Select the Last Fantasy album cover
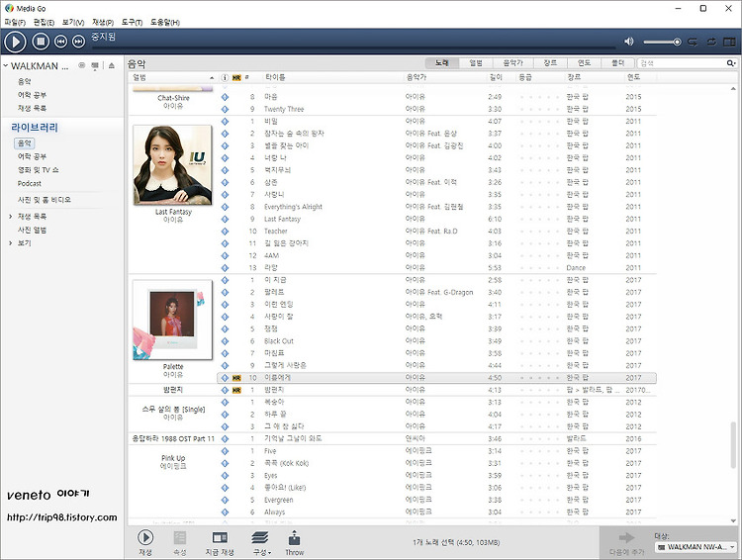 pos(173,164)
